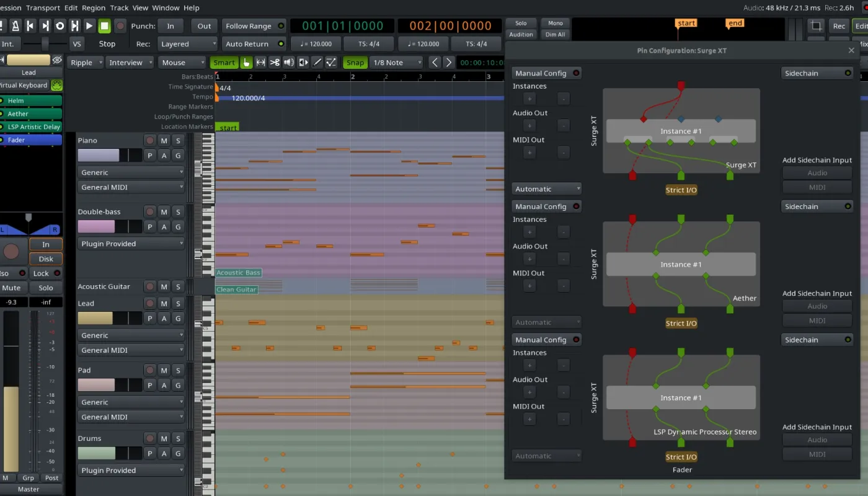Viewport: 868px width, 496px height.
Task: Click the MIDI plug icon beside Virtual Keyboard
Action: pyautogui.click(x=56, y=85)
